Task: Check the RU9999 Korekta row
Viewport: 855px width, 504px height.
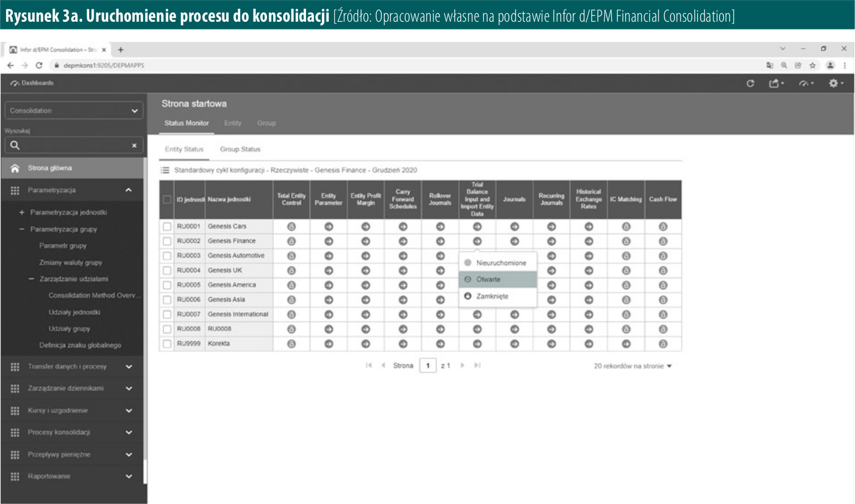Action: 167,344
